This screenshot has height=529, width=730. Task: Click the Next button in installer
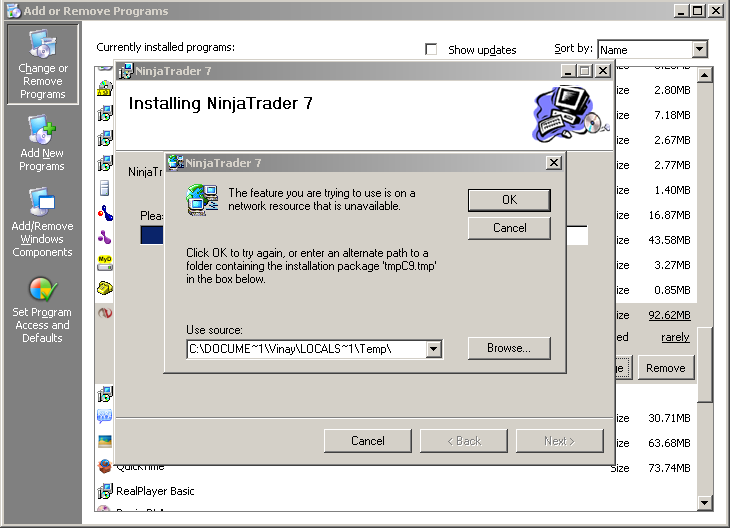[560, 441]
